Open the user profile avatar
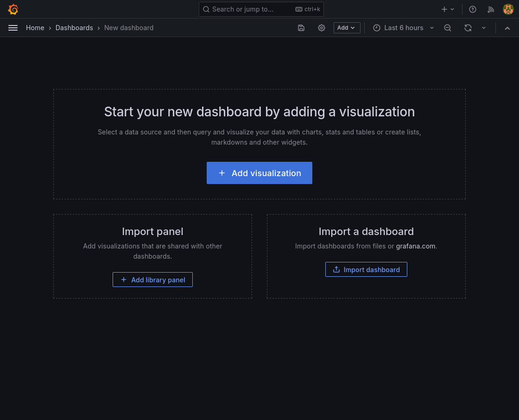The width and height of the screenshot is (519, 420). 508,9
